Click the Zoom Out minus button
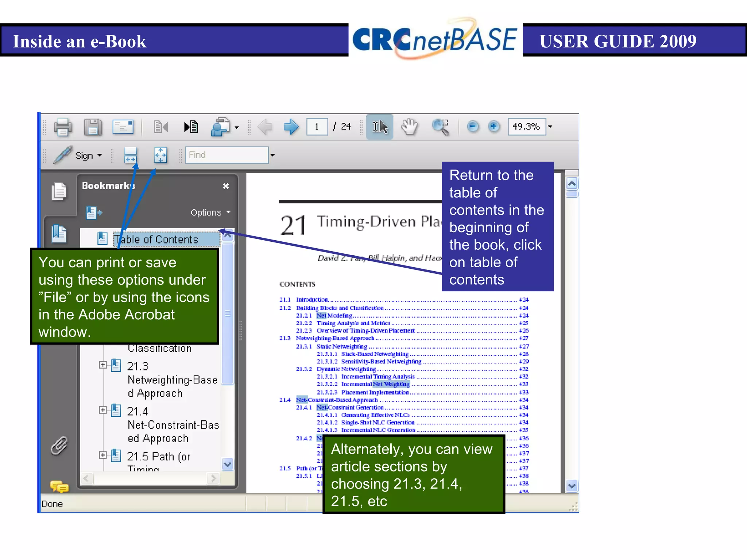The height and width of the screenshot is (560, 747). [x=473, y=127]
